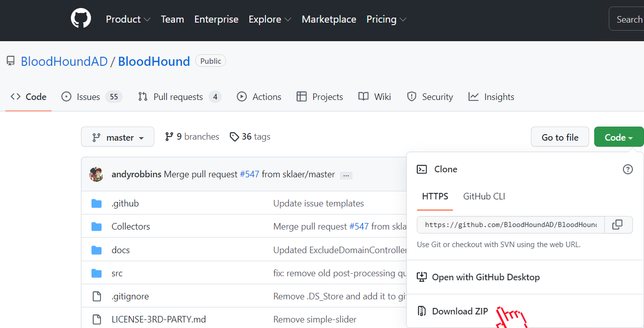The width and height of the screenshot is (644, 328).
Task: Open the BloodHound repository name link
Action: tap(154, 61)
